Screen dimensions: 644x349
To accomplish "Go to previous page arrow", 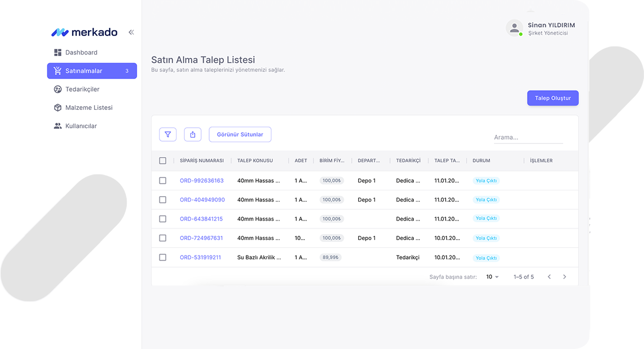I will point(549,277).
